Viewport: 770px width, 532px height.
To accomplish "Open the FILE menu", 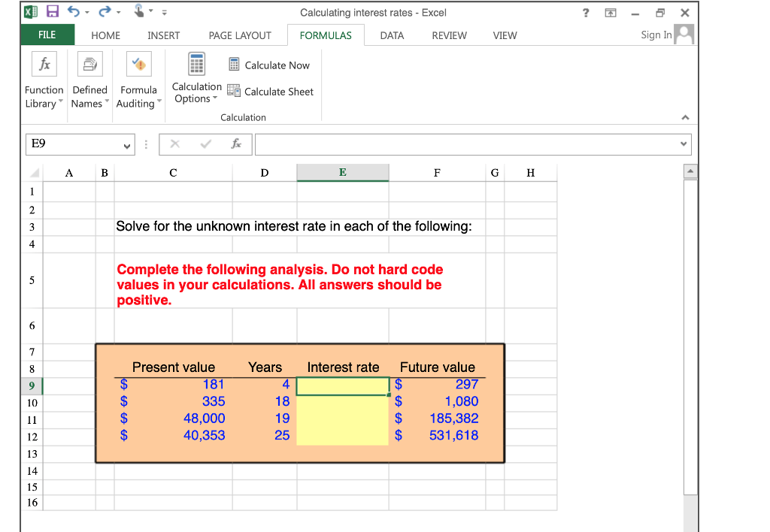I will point(47,35).
